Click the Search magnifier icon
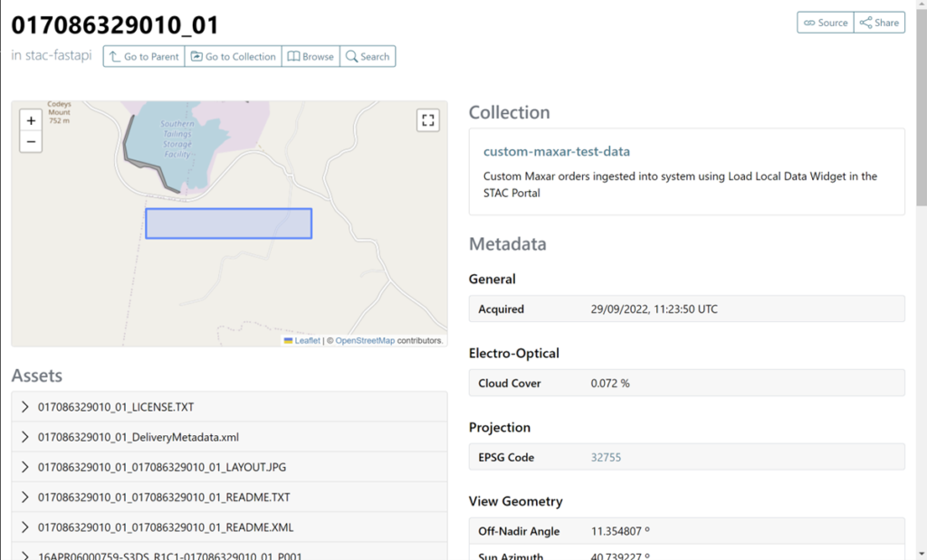This screenshot has height=560, width=927. point(349,56)
